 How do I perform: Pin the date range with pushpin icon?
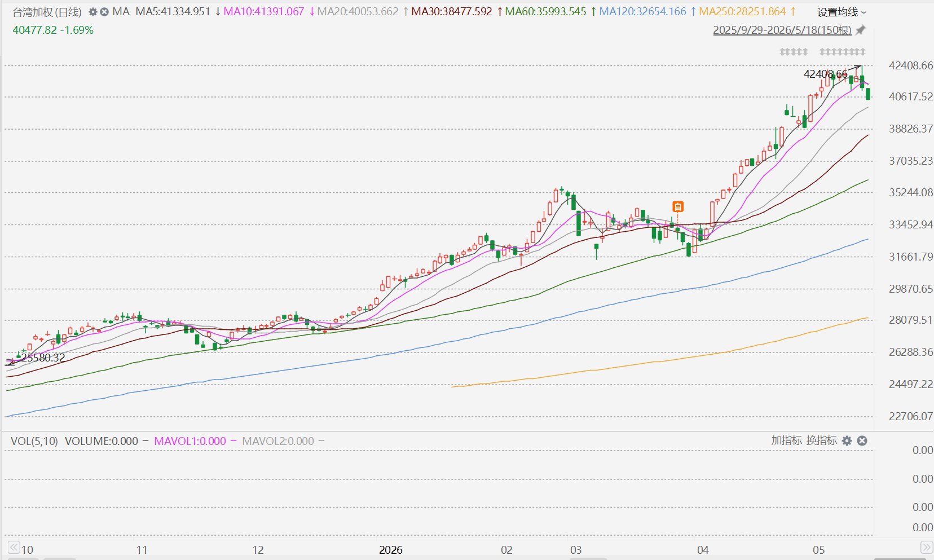point(860,30)
